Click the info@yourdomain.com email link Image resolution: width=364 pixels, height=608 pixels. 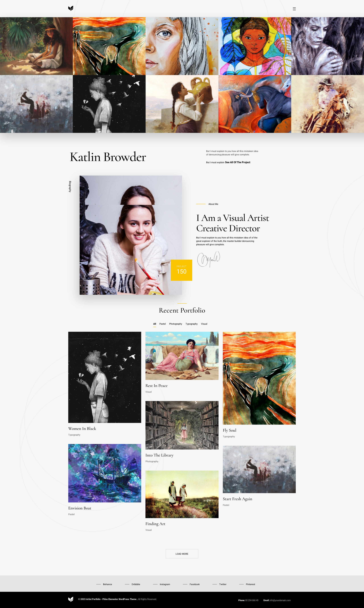tap(280, 600)
